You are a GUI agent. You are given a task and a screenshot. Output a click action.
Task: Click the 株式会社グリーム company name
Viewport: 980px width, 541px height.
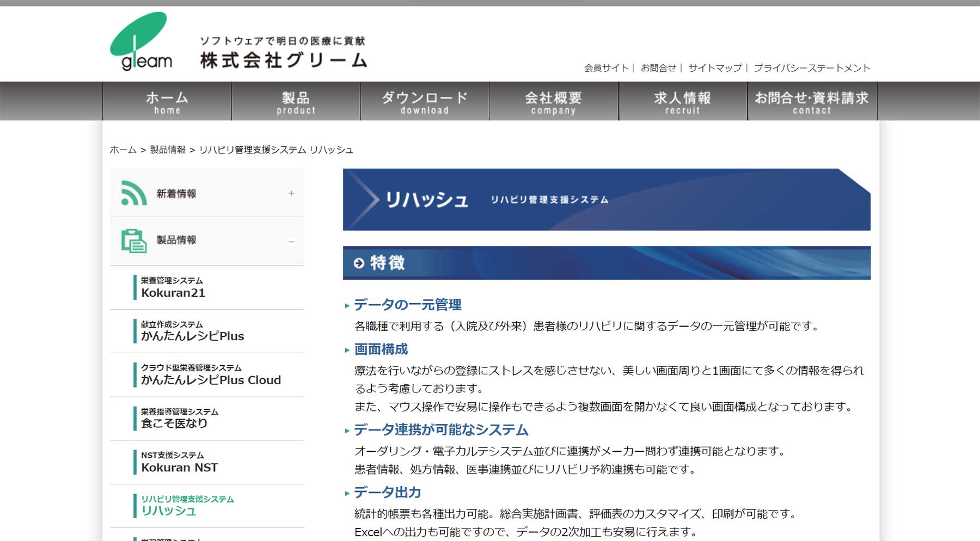click(x=284, y=60)
